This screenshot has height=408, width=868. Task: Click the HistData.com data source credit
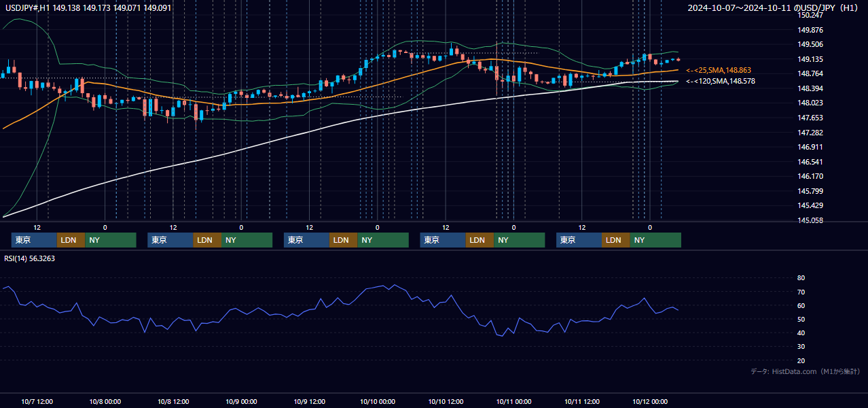(806, 371)
